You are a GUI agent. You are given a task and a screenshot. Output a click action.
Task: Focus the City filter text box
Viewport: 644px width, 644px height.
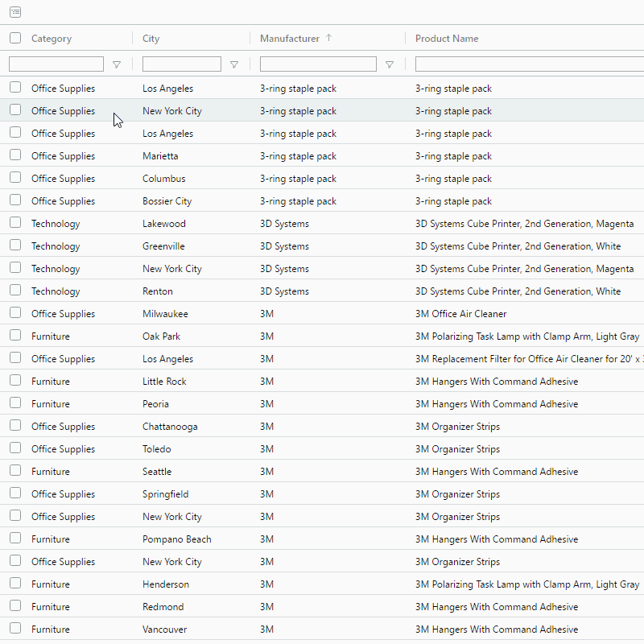click(x=181, y=64)
